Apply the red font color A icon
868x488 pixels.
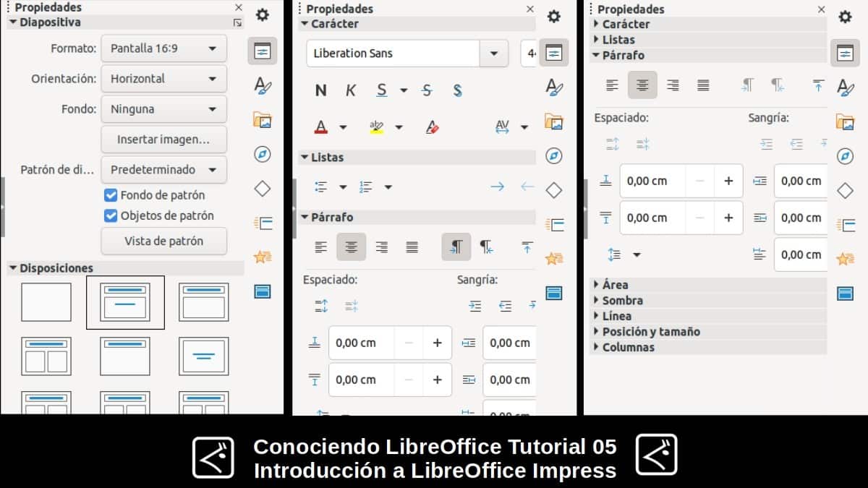[x=321, y=127]
